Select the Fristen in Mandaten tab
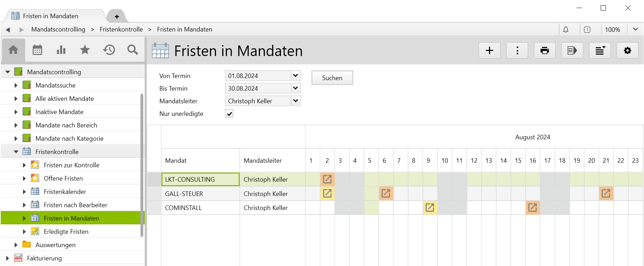Screen dimensions: 644x266 click(x=51, y=16)
